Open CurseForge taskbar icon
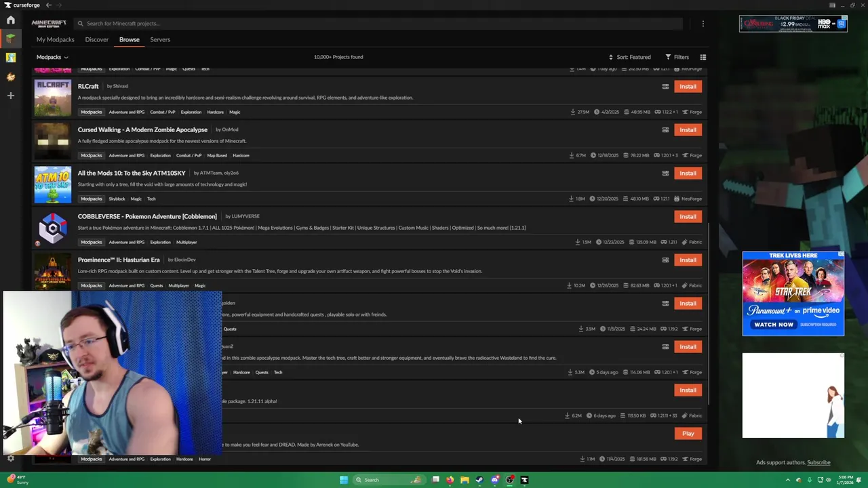Image resolution: width=868 pixels, height=488 pixels. click(524, 480)
